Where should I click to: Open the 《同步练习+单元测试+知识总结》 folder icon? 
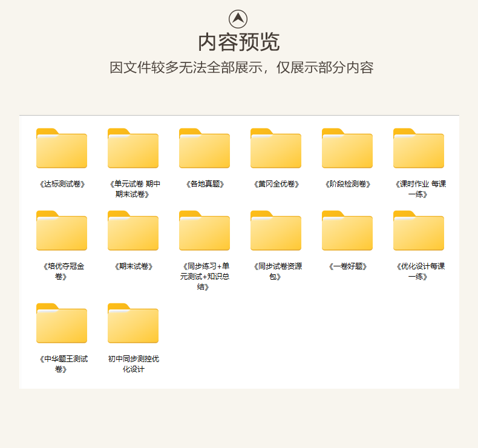pos(205,231)
